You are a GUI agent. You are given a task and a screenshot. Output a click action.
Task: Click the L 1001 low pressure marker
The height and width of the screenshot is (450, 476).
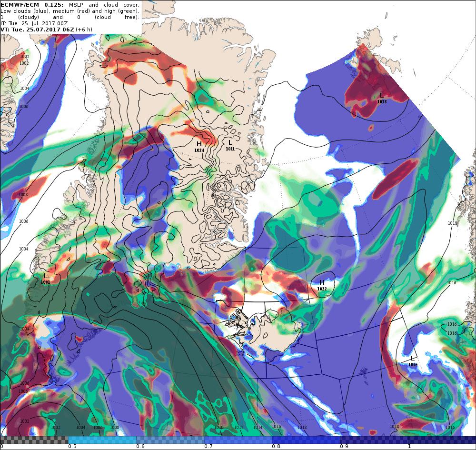pos(45,279)
